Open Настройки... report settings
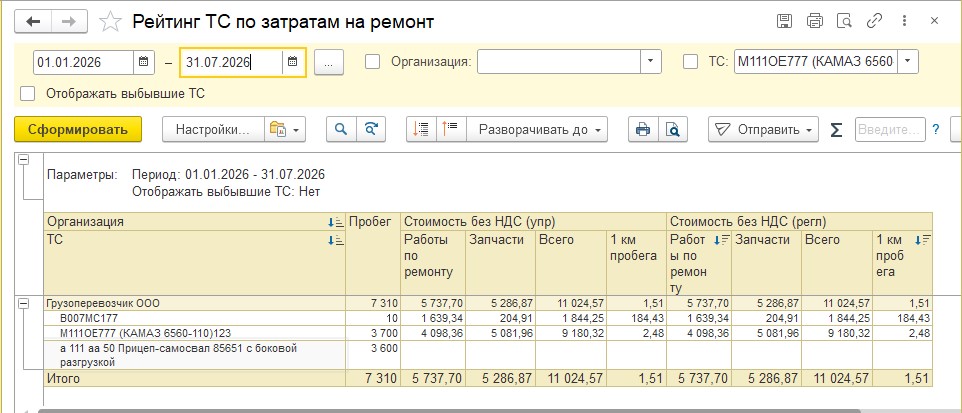The image size is (962, 413). click(x=213, y=129)
